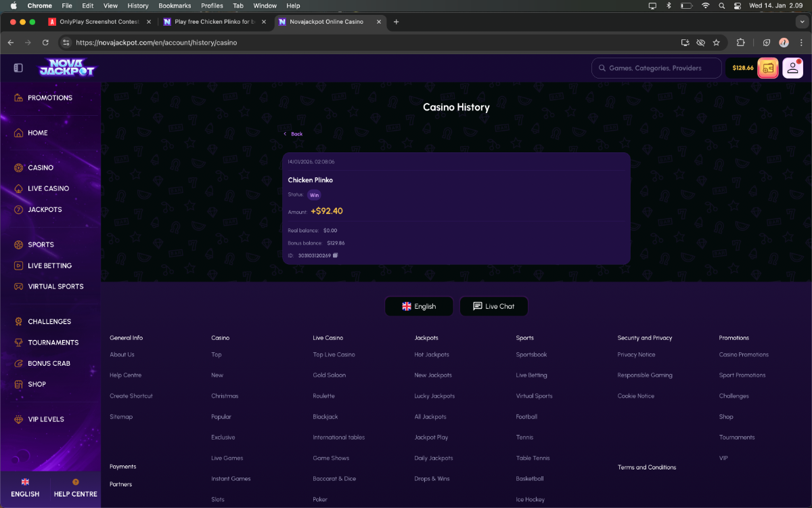Open a new browser tab
This screenshot has width=812, height=508.
pyautogui.click(x=397, y=22)
